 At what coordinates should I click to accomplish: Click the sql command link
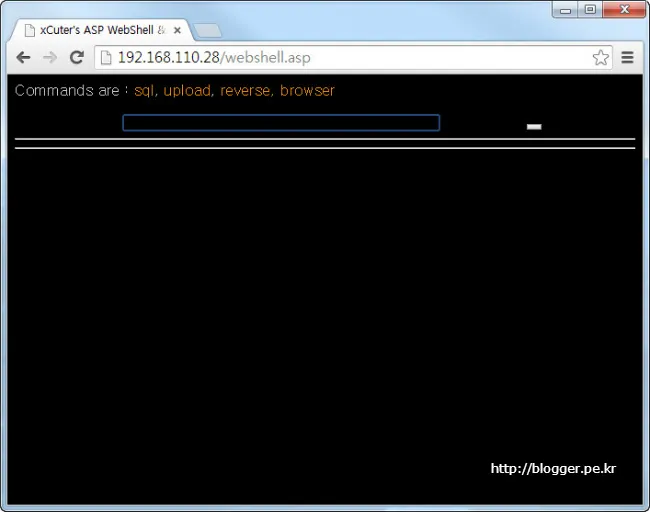(144, 90)
